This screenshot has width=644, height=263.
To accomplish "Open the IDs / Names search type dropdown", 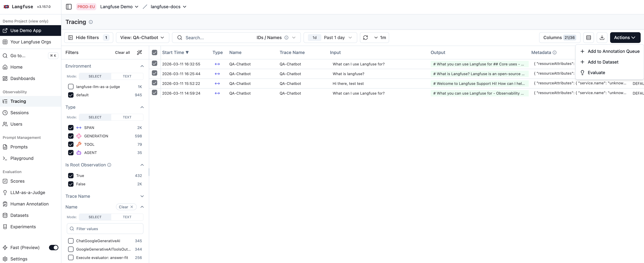I will (x=276, y=38).
